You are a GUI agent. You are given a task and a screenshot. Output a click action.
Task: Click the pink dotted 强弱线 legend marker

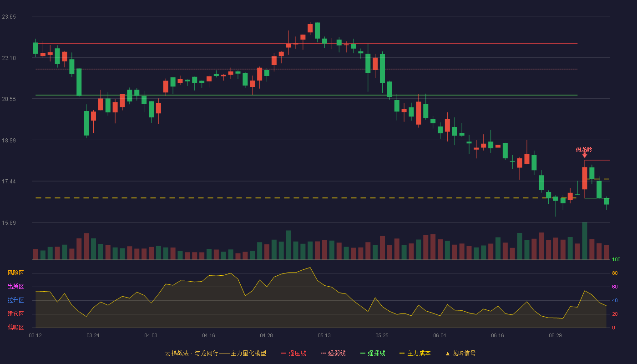click(x=324, y=354)
